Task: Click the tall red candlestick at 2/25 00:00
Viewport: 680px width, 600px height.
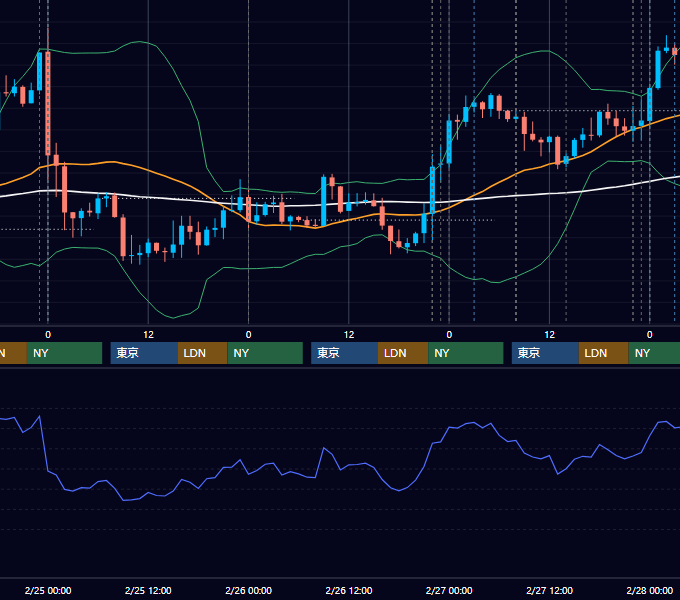Action: click(x=48, y=103)
